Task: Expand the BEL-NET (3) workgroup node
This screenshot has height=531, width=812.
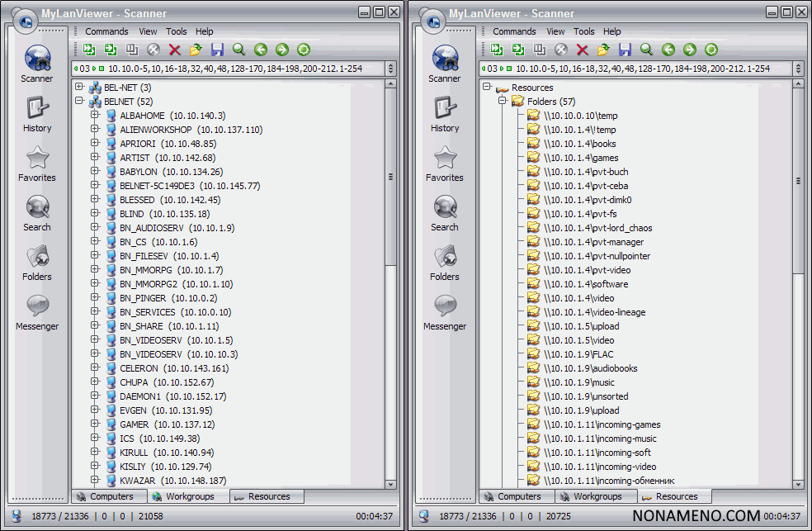Action: (x=79, y=88)
